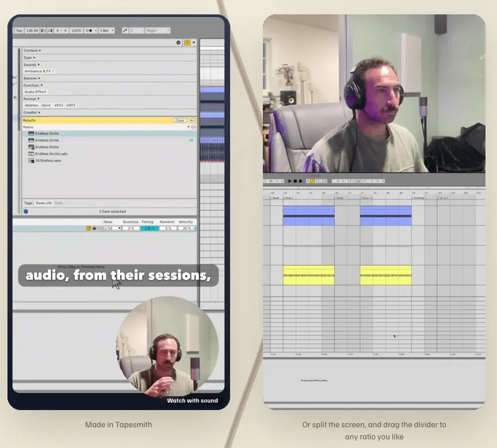
Task: Click the sort triangle in Name header
Action: pos(188,127)
